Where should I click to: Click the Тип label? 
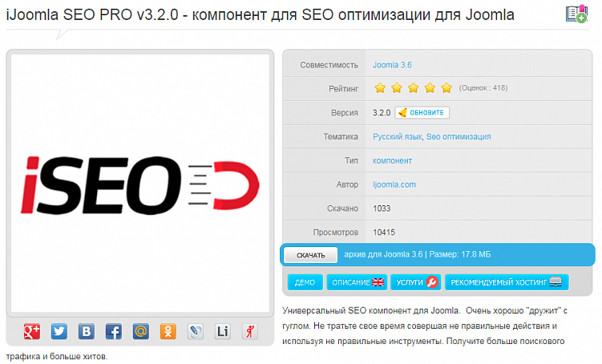click(x=351, y=160)
